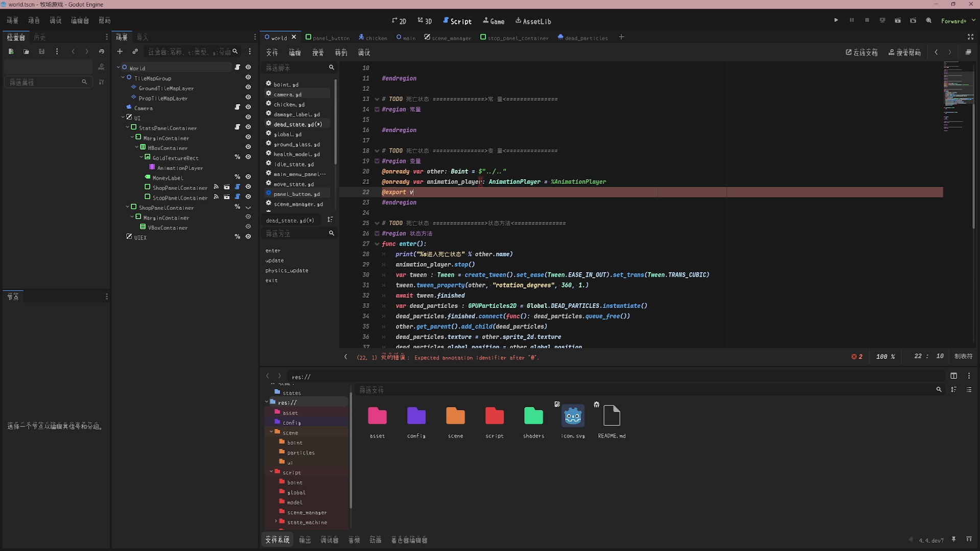Open the online docs button
Image resolution: width=980 pixels, height=551 pixels.
point(861,53)
